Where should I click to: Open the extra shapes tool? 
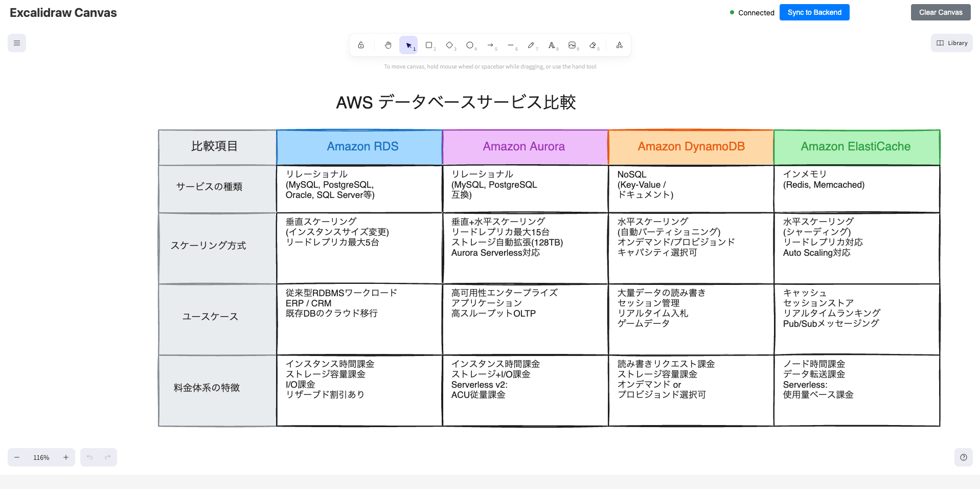[x=619, y=45]
